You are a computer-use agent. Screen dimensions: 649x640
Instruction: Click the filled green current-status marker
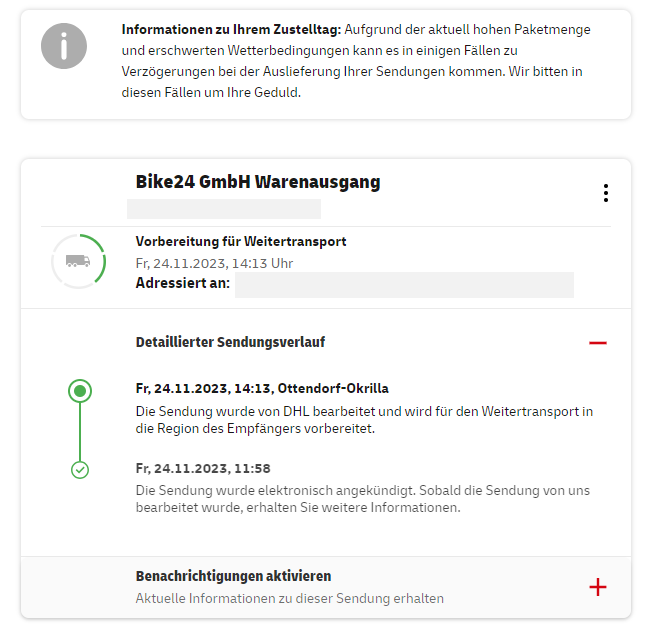(81, 390)
